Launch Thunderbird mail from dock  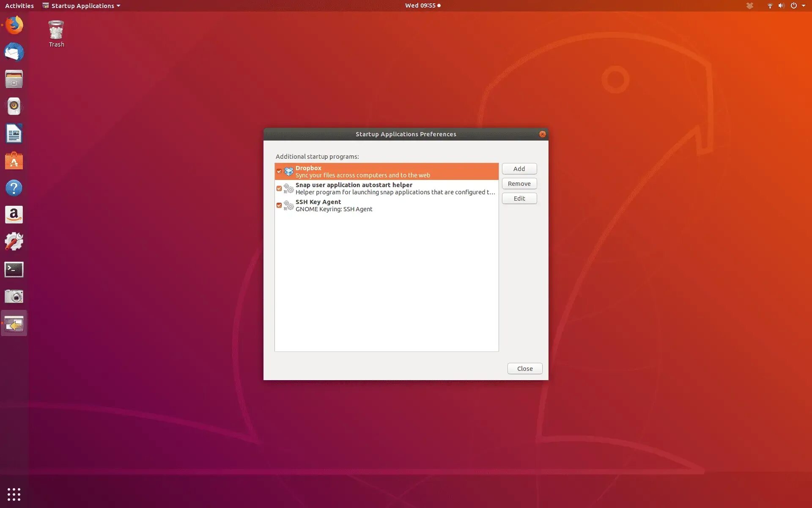point(14,52)
